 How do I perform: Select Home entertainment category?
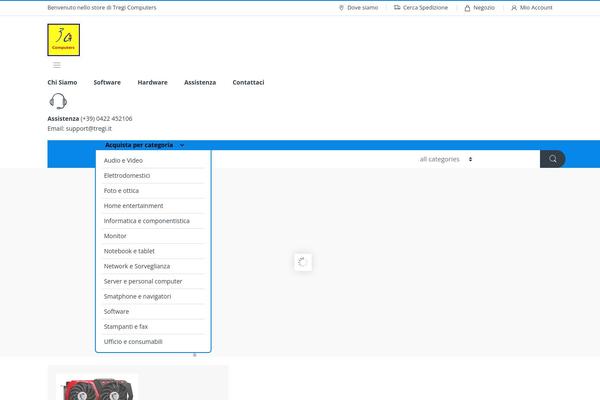(153, 206)
